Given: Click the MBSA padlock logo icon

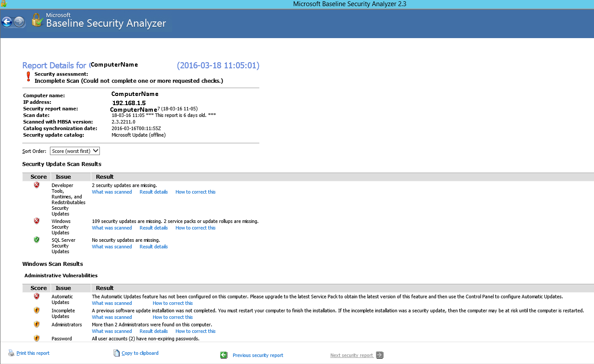Looking at the screenshot, I should pyautogui.click(x=37, y=21).
